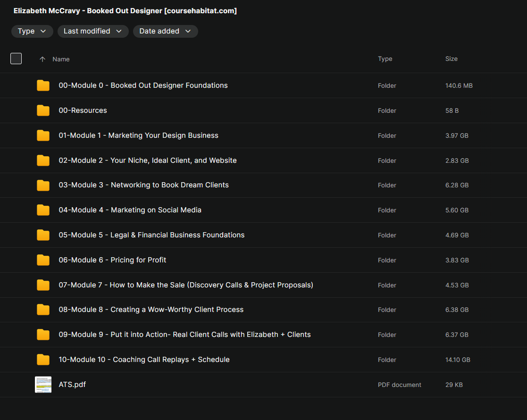The image size is (527, 420).
Task: Click folder icon for Module 5 Legal & Financial
Action: point(43,235)
